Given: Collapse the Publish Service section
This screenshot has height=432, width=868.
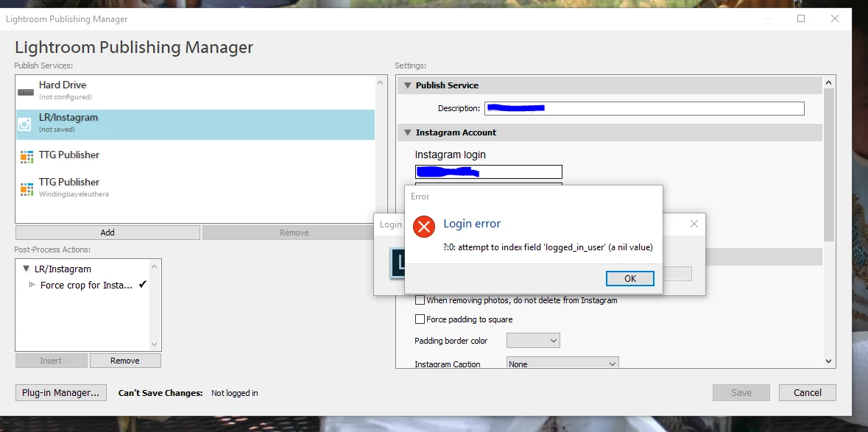Looking at the screenshot, I should pos(408,85).
